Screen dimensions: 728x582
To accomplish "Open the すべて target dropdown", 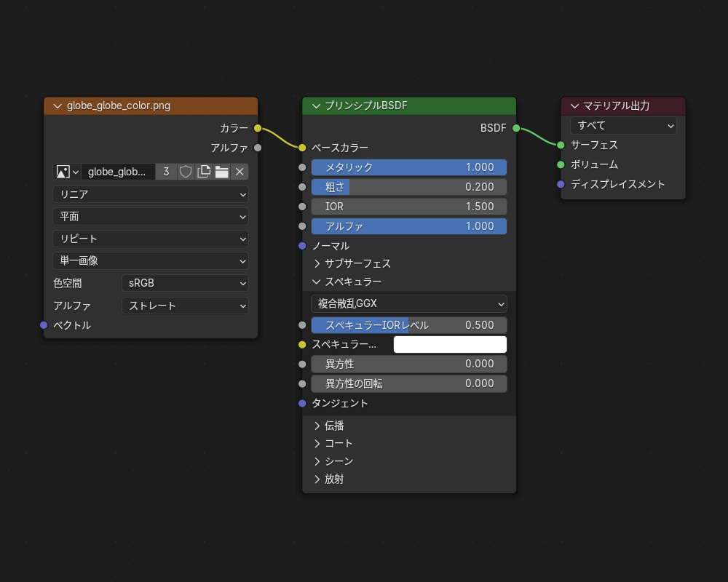I will (x=623, y=126).
